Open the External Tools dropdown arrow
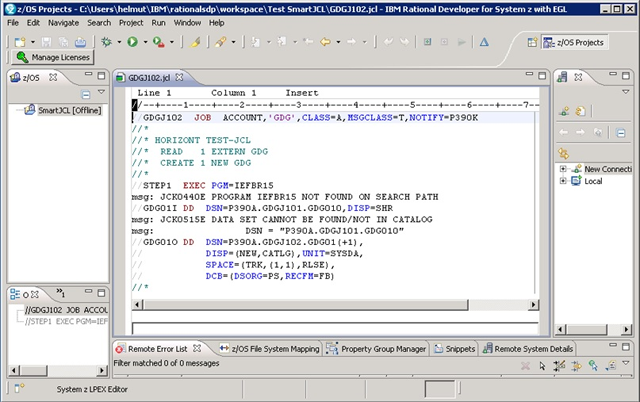The image size is (640, 402). [172, 42]
